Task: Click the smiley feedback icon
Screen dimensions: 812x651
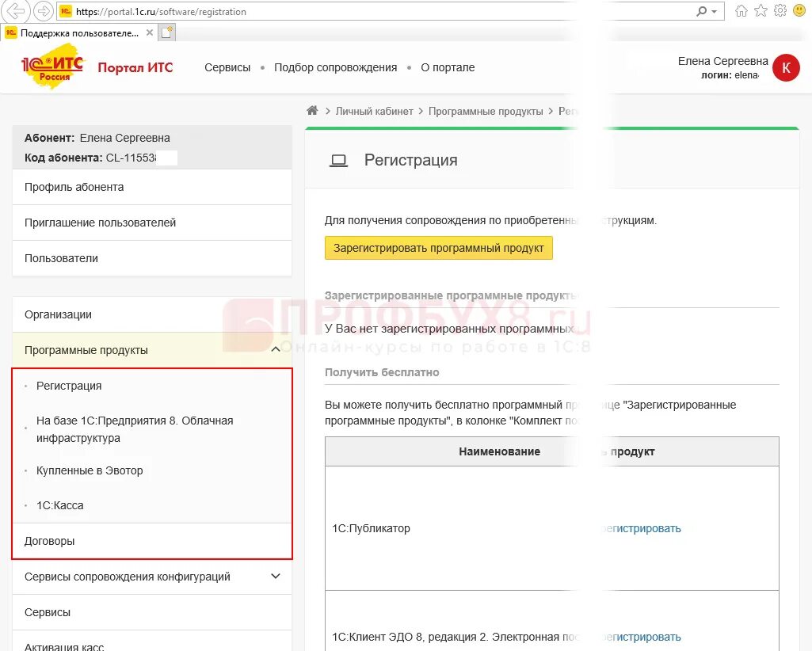Action: pos(799,10)
